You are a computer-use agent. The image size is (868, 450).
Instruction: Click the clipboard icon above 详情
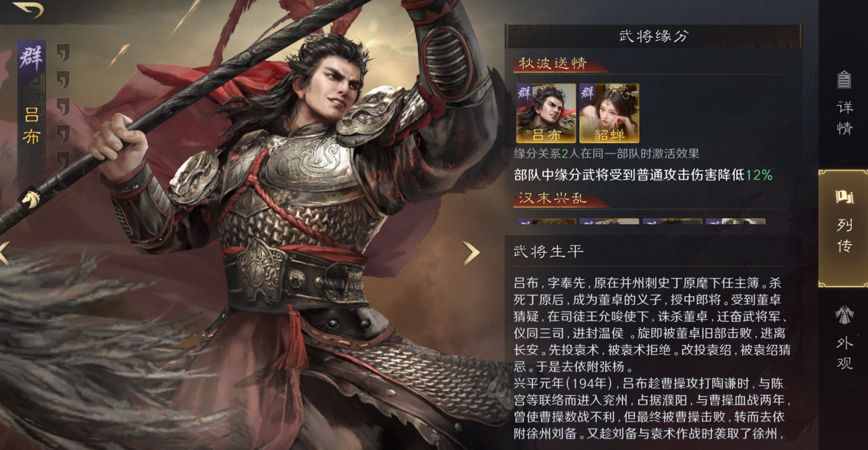844,79
